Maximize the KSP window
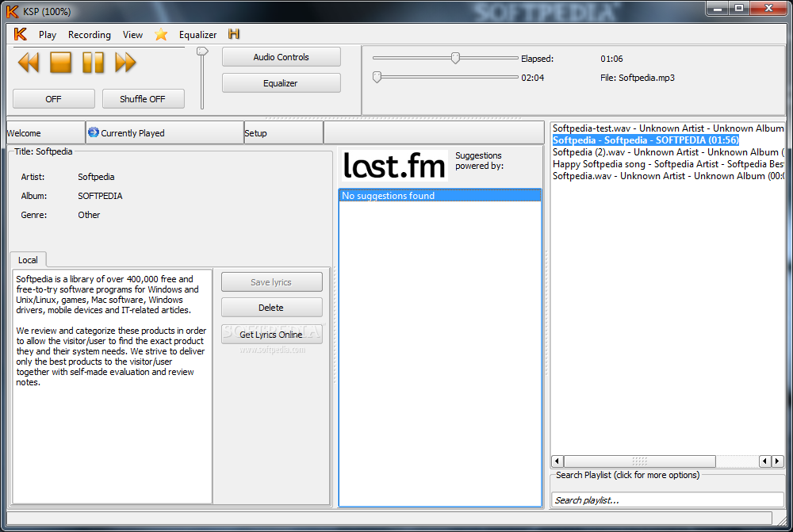Viewport: 793px width, 532px height. (739, 8)
